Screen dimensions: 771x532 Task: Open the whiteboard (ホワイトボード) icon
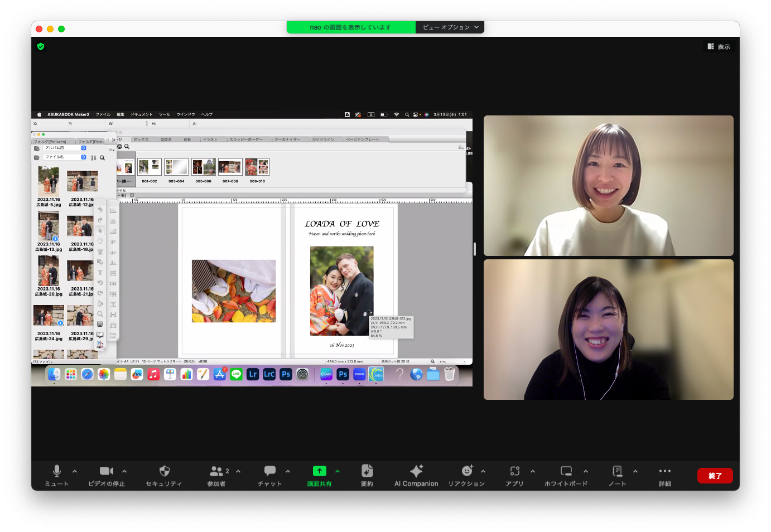tap(566, 471)
